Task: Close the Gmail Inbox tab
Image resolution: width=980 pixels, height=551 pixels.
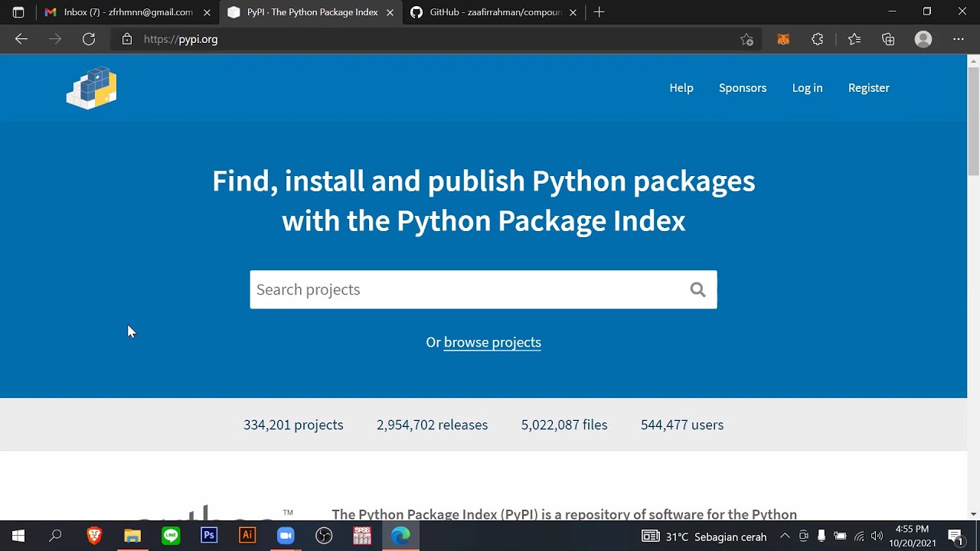Action: [207, 12]
